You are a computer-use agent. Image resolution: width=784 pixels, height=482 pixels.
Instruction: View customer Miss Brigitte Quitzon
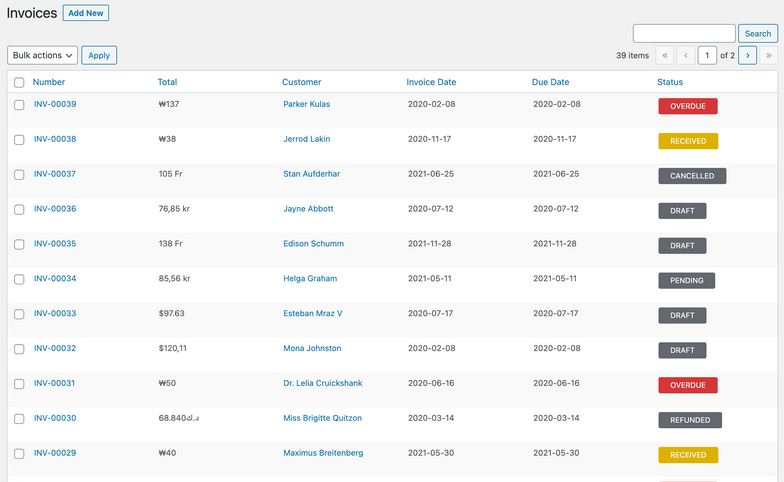pos(322,418)
